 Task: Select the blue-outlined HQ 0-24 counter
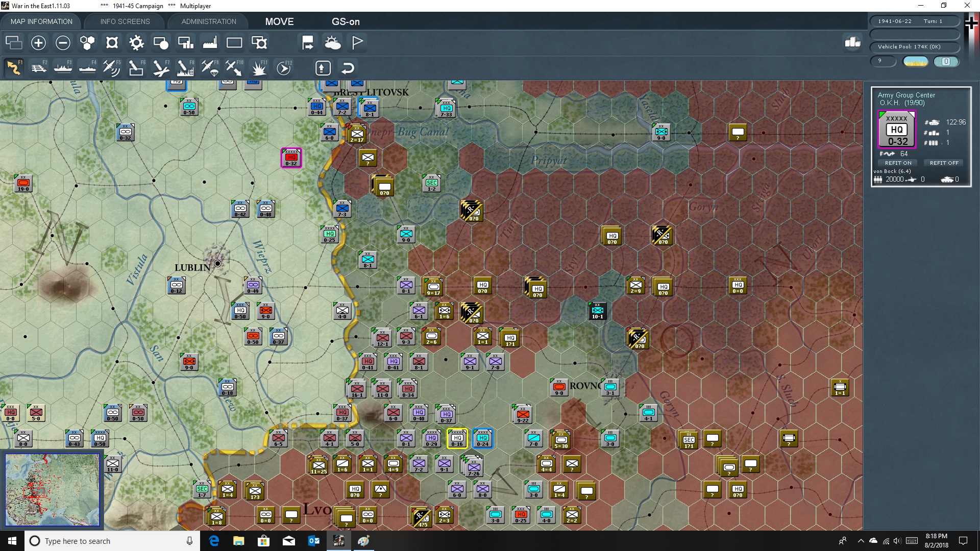click(483, 438)
